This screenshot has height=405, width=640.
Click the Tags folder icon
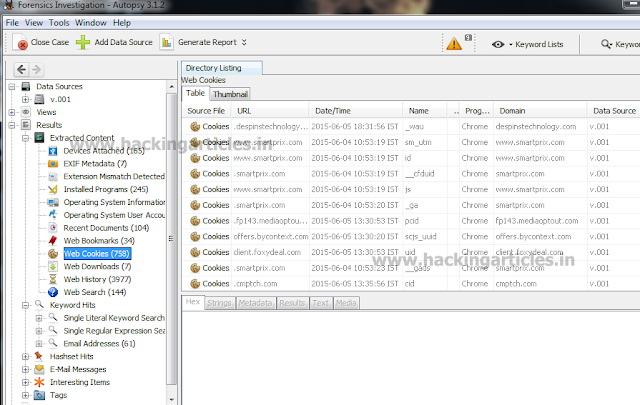[x=39, y=395]
